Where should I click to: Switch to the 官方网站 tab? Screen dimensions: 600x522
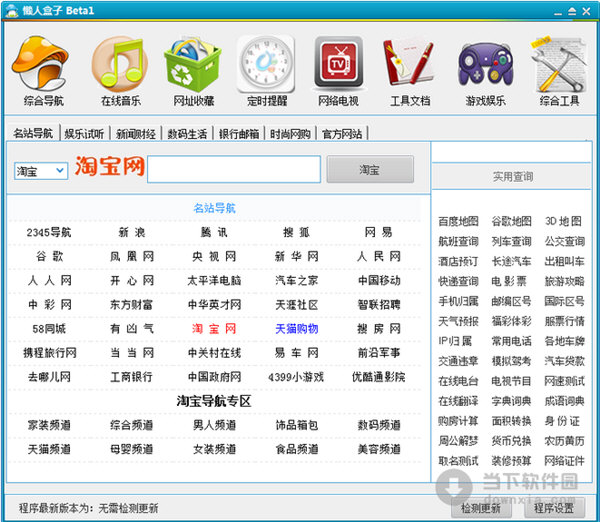click(342, 134)
